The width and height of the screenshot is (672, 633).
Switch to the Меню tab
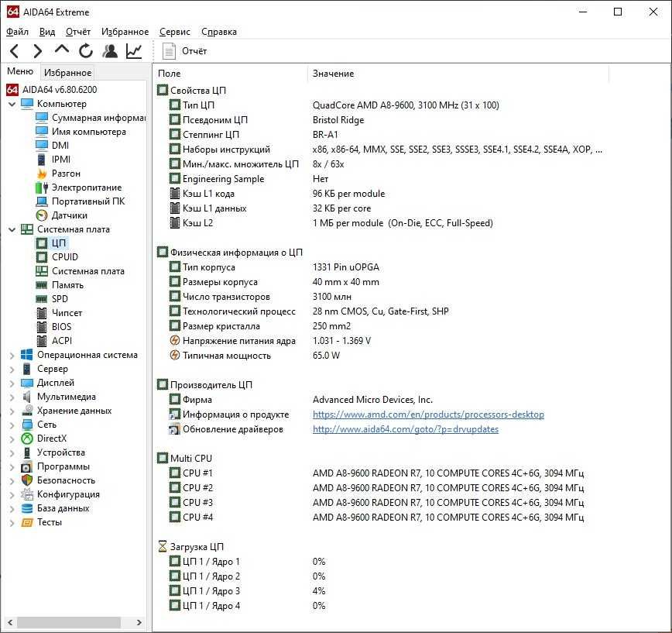[x=19, y=71]
